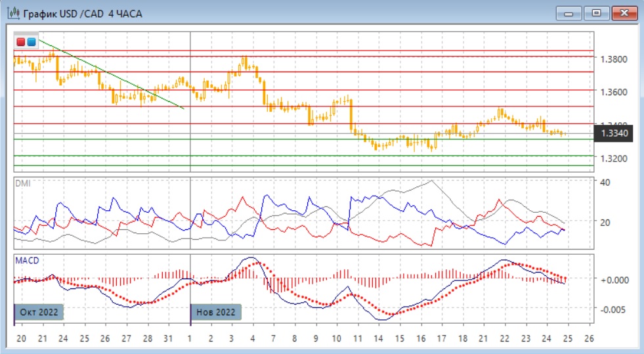Viewport: 644px width, 354px height.
Task: Click the DMI indicator label
Action: coord(22,183)
